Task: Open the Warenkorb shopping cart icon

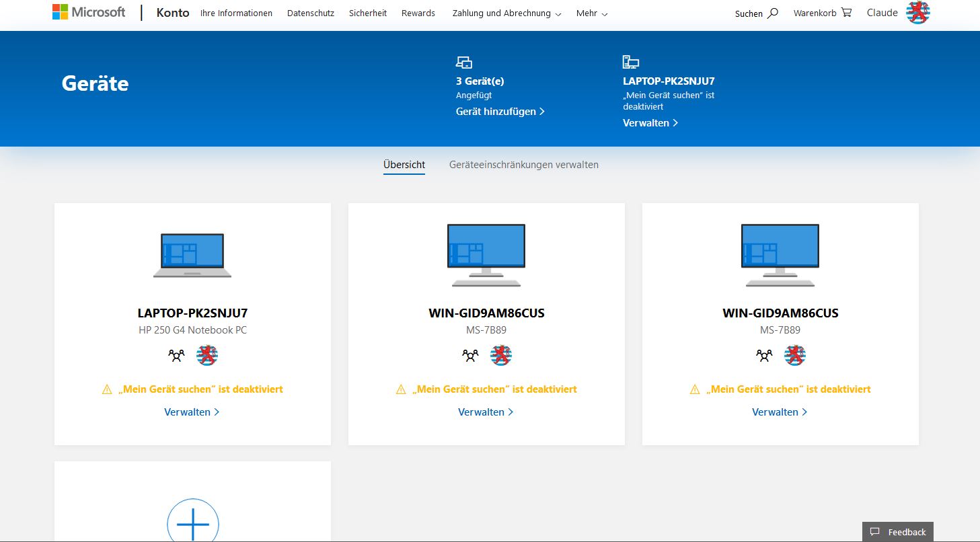Action: 846,12
